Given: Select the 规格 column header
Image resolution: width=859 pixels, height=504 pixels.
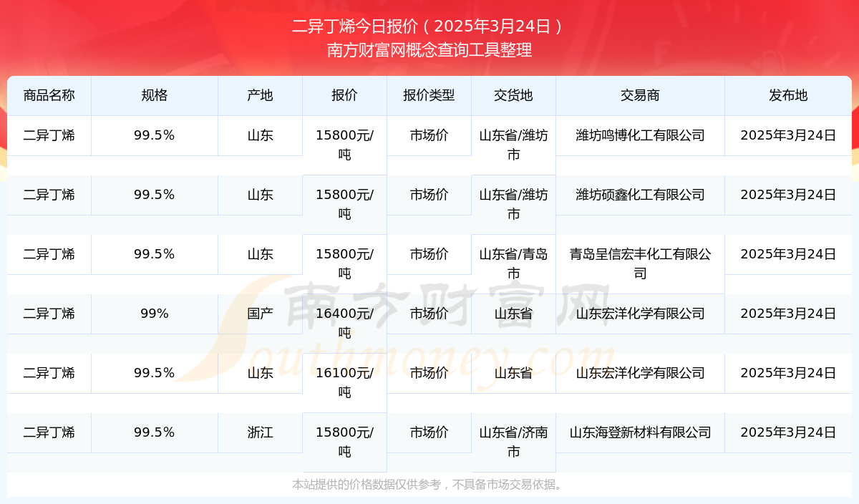Looking at the screenshot, I should 155,95.
